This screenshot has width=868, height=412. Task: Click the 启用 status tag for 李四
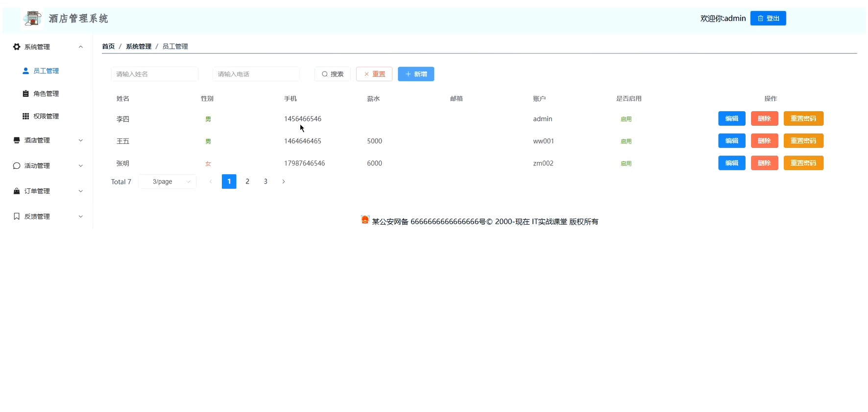coord(626,119)
